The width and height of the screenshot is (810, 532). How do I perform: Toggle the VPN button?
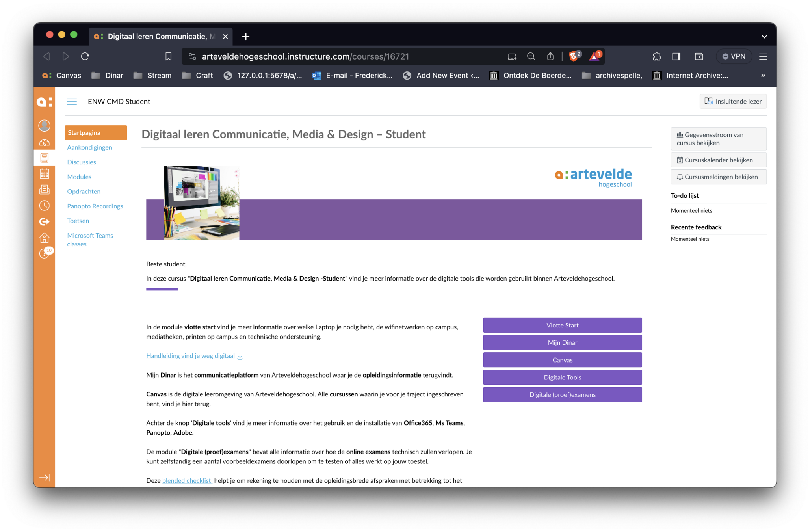(x=734, y=56)
